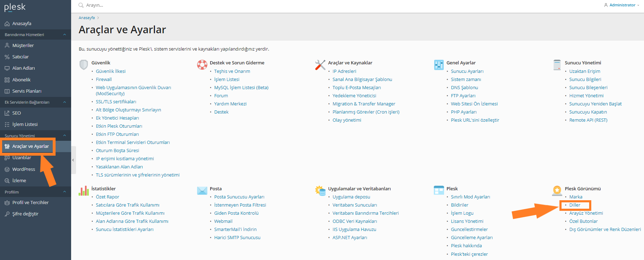Open PHP Ayarları link
644x260 pixels.
click(x=464, y=112)
